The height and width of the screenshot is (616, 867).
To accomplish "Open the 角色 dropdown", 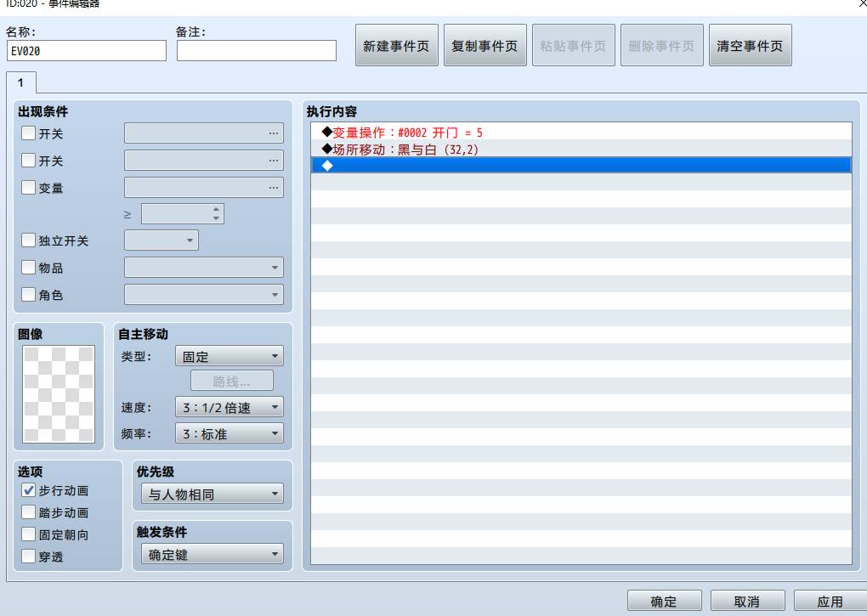I will 204,295.
